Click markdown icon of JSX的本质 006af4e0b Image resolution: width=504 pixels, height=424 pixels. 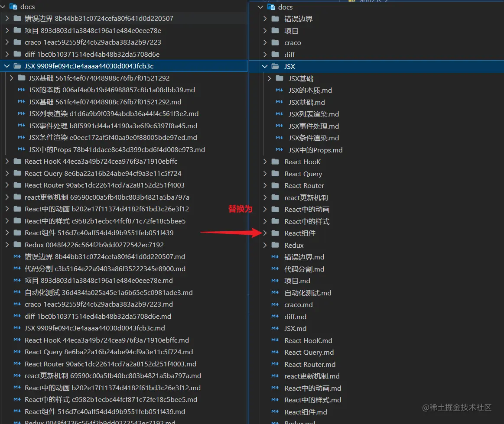[x=22, y=90]
